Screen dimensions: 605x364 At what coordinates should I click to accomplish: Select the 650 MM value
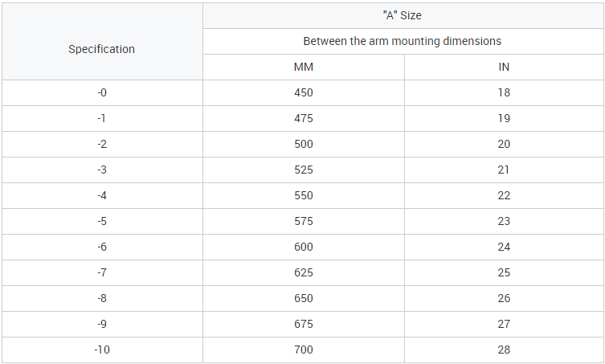pos(304,298)
